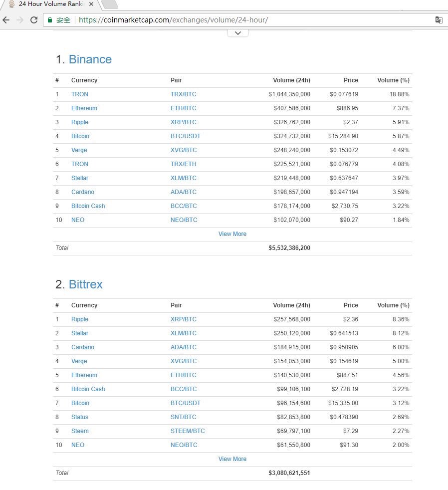Open Binance ADA/BTC pair link
Image resolution: width=448 pixels, height=490 pixels.
(184, 192)
